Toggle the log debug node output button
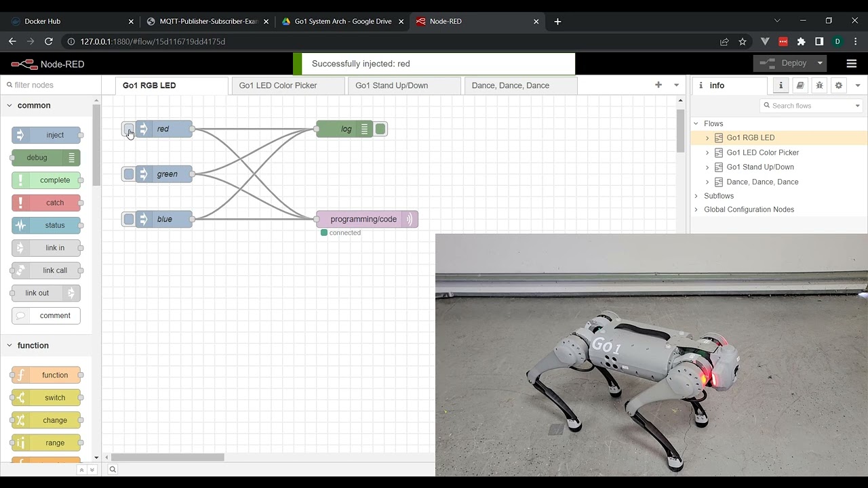This screenshot has height=488, width=868. tap(380, 129)
